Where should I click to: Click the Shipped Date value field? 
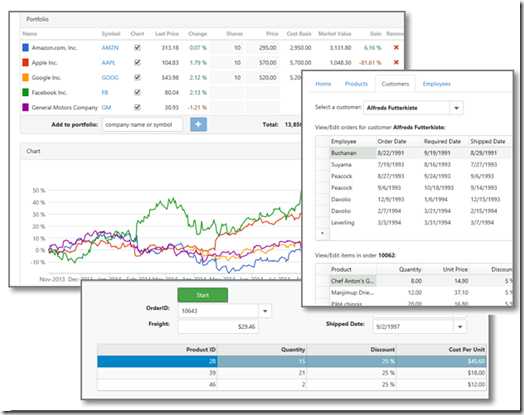(x=413, y=327)
